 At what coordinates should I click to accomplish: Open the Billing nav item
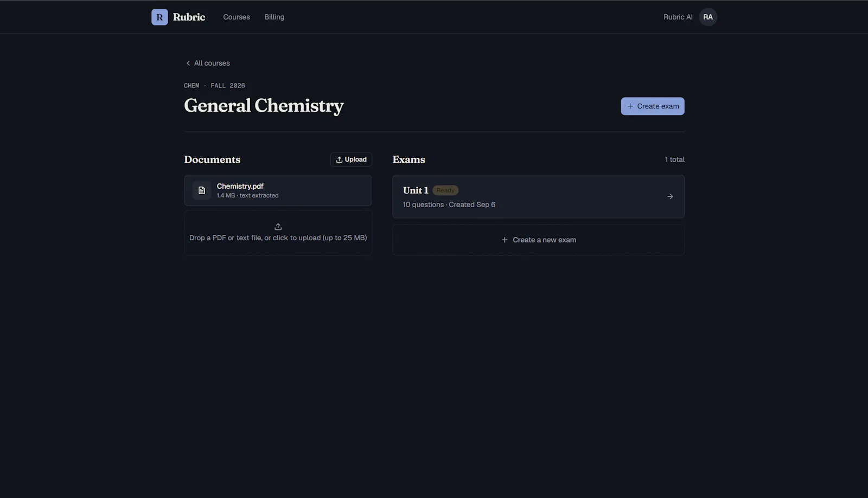click(x=274, y=17)
